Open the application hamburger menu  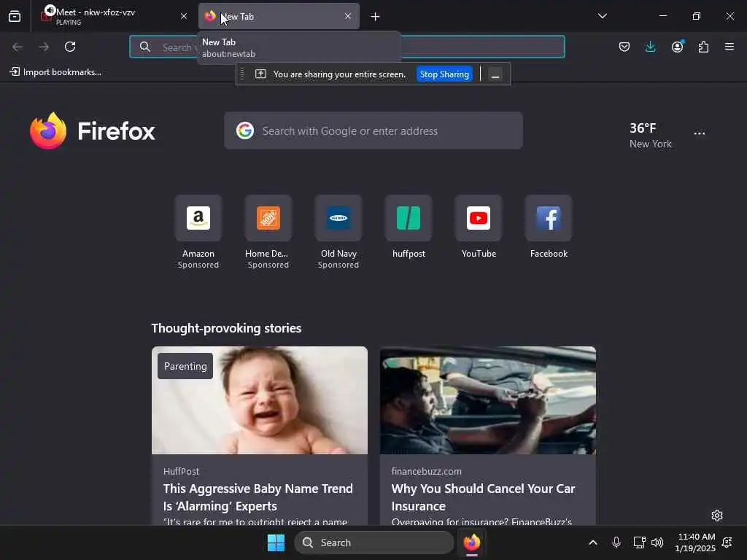(x=729, y=47)
